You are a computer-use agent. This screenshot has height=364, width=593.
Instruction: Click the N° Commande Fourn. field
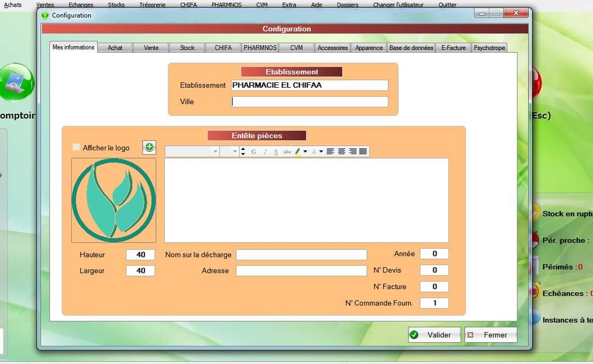[x=434, y=303]
